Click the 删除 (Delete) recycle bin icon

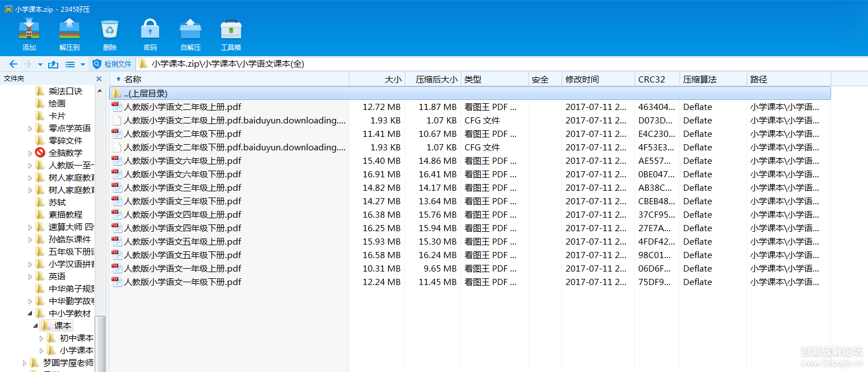point(110,30)
